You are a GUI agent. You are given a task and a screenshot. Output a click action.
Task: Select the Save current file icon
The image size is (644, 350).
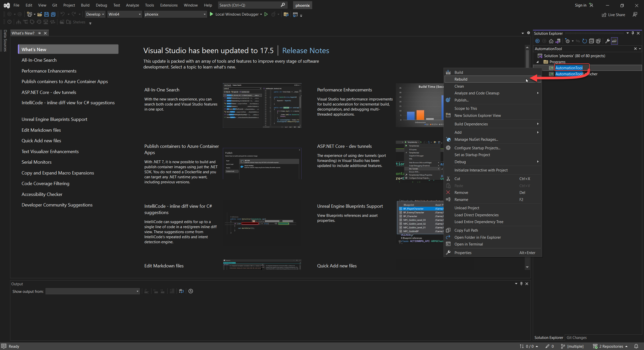click(47, 14)
